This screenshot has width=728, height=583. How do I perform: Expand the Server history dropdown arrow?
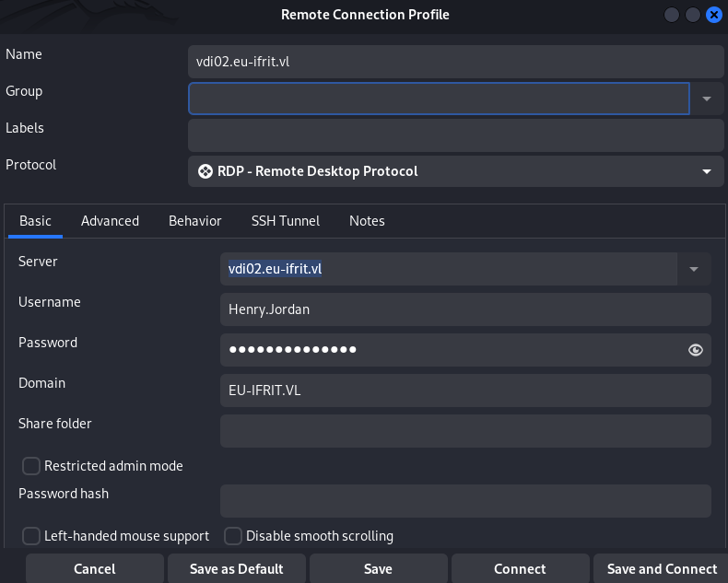click(694, 269)
